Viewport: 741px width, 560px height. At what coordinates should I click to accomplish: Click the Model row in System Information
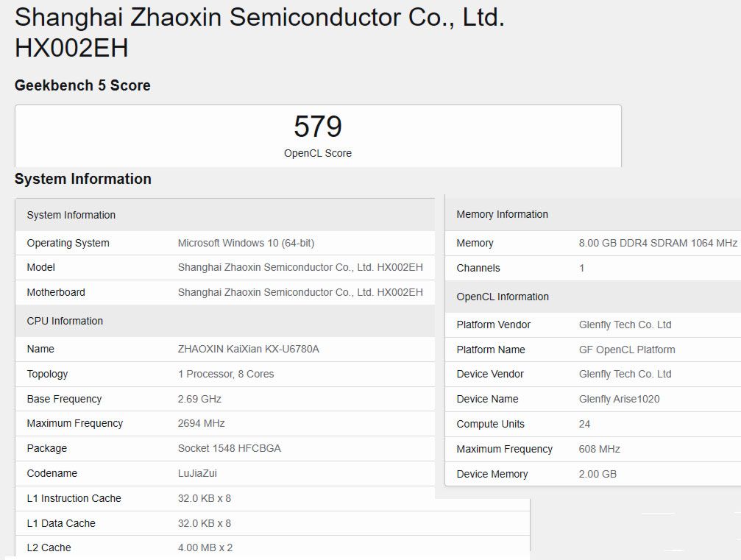[x=221, y=267]
